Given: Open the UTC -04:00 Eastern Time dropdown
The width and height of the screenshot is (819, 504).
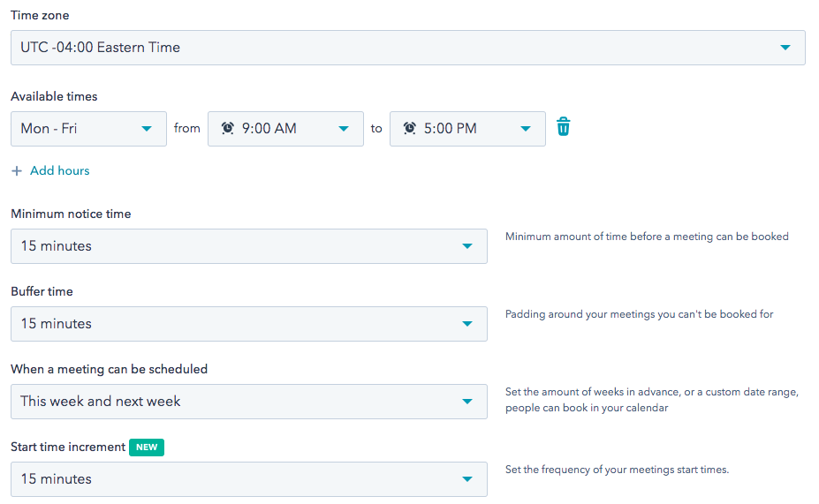Looking at the screenshot, I should [x=408, y=48].
